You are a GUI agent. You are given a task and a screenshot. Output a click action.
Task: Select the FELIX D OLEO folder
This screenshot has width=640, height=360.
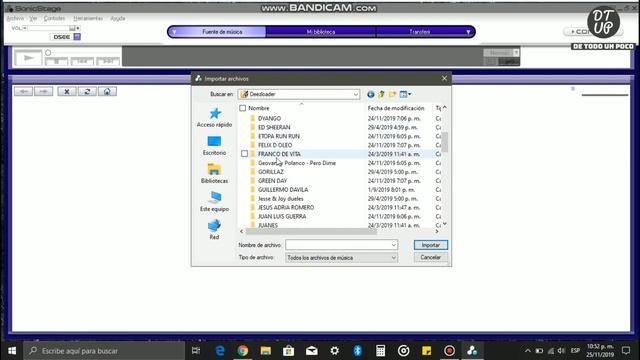coord(275,145)
